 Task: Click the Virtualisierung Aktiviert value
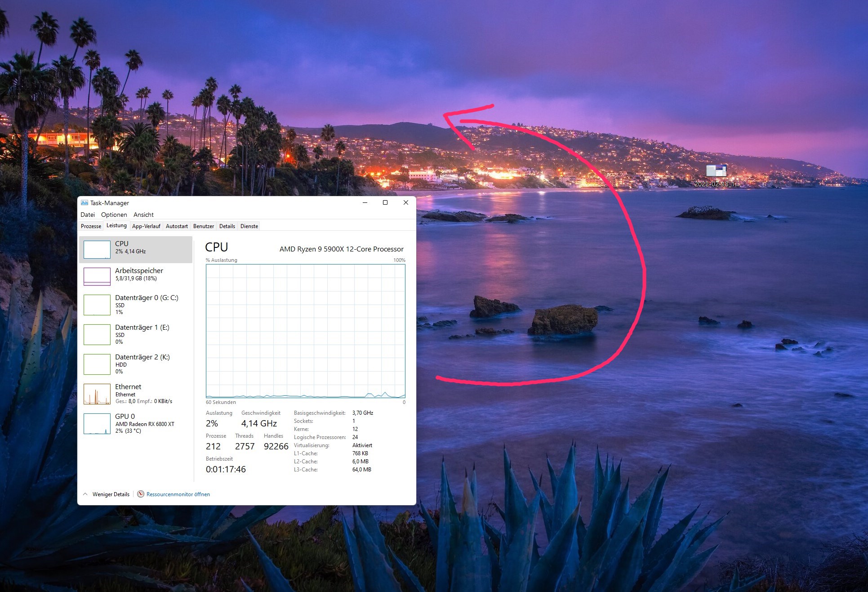click(362, 445)
